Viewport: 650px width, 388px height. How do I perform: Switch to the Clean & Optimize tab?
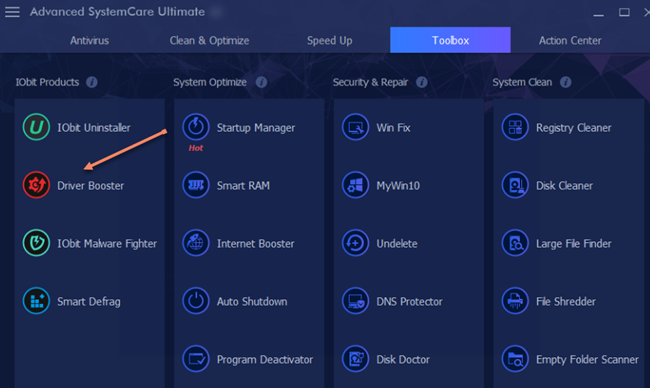tap(209, 40)
